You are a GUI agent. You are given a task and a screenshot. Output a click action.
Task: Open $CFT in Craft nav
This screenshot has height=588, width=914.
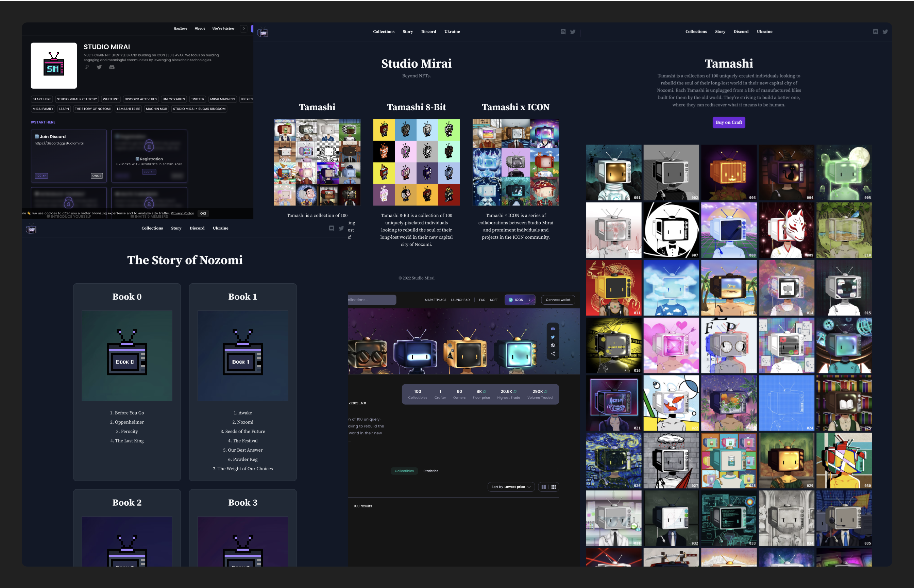494,300
